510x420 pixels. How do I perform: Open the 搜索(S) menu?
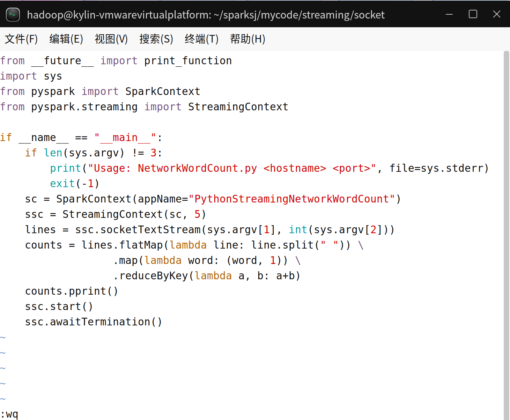pyautogui.click(x=156, y=39)
